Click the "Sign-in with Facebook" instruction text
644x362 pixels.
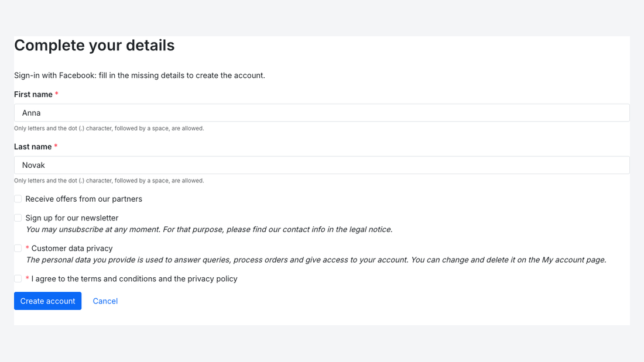[x=140, y=75]
